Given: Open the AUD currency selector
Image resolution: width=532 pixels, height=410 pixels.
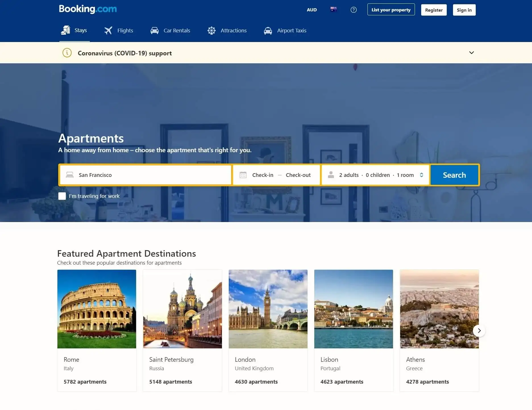Looking at the screenshot, I should [x=311, y=10].
